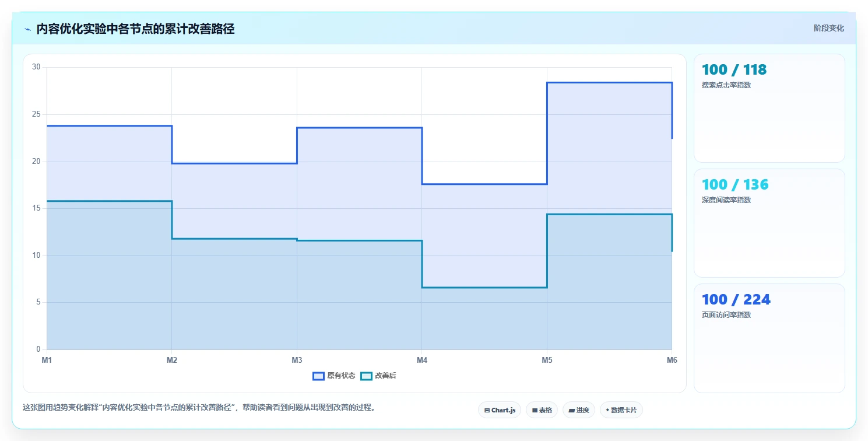This screenshot has width=868, height=441.
Task: Click the M4 x-axis label
Action: [422, 360]
